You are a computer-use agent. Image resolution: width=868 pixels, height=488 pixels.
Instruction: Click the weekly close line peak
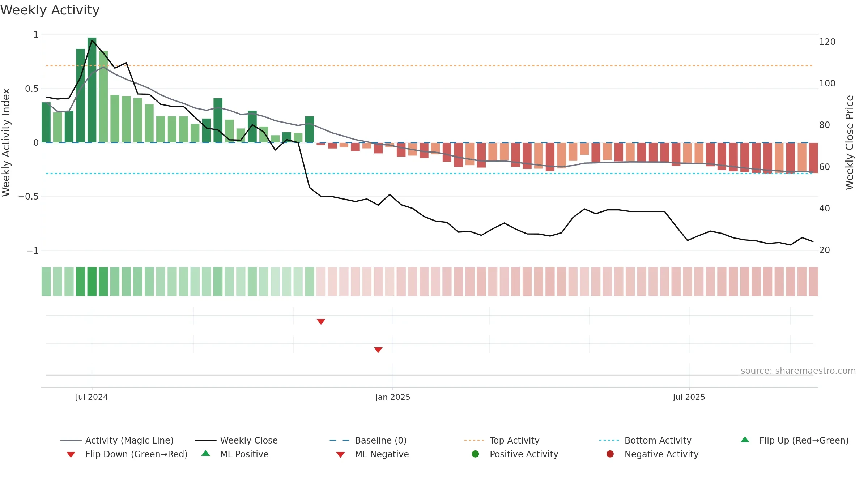click(92, 40)
